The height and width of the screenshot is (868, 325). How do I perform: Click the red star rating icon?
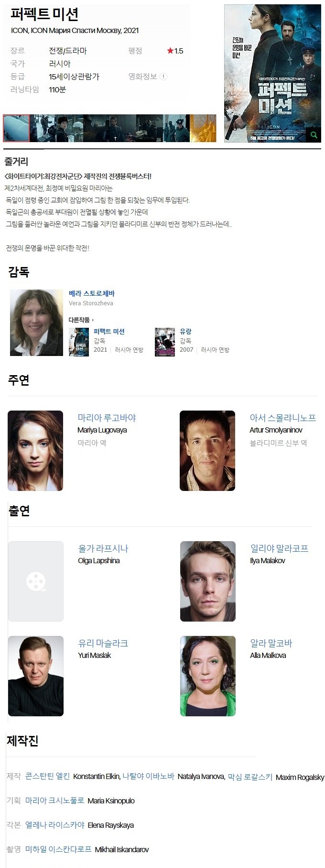tap(170, 51)
